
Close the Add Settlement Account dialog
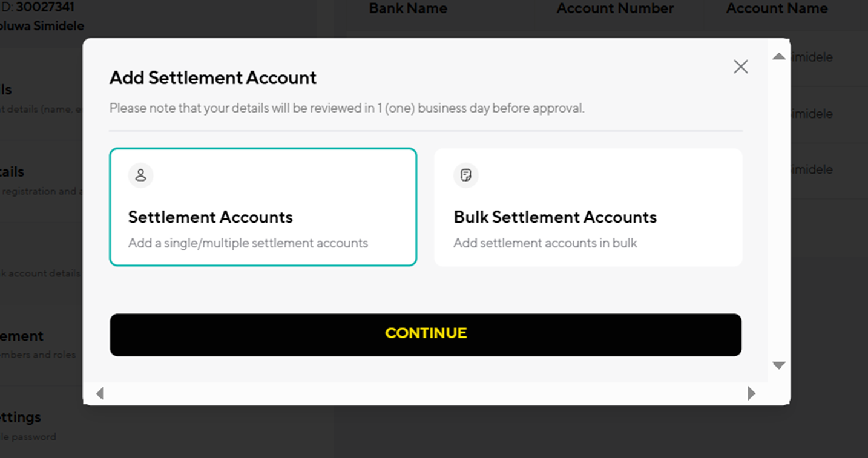pyautogui.click(x=740, y=67)
